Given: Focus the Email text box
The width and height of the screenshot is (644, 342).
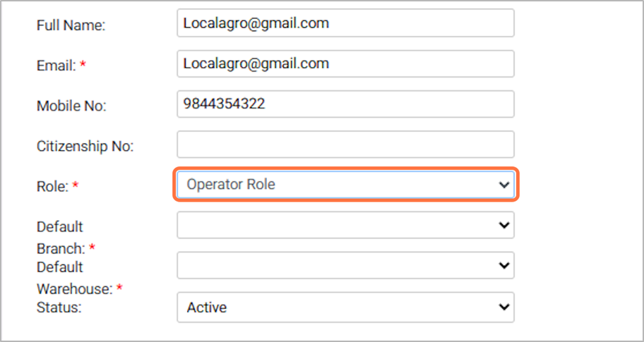Looking at the screenshot, I should (x=345, y=64).
